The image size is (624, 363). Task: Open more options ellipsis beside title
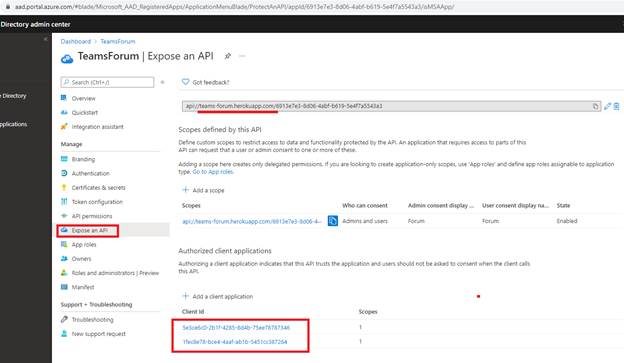click(242, 56)
